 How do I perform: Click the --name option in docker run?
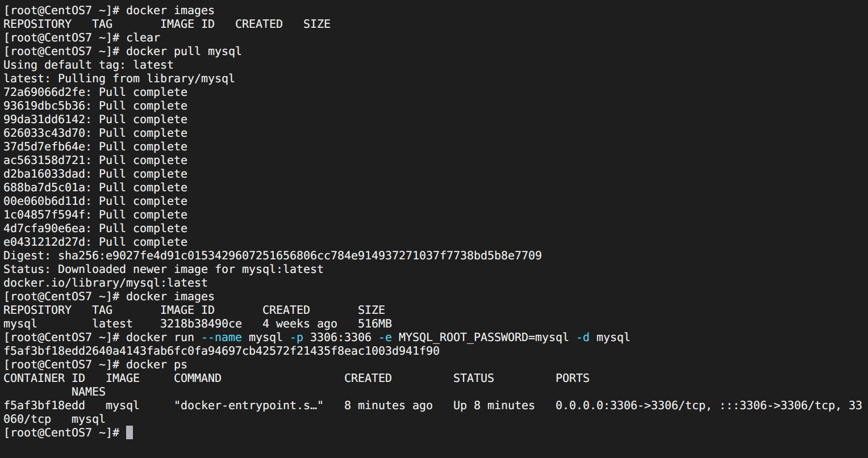(222, 337)
